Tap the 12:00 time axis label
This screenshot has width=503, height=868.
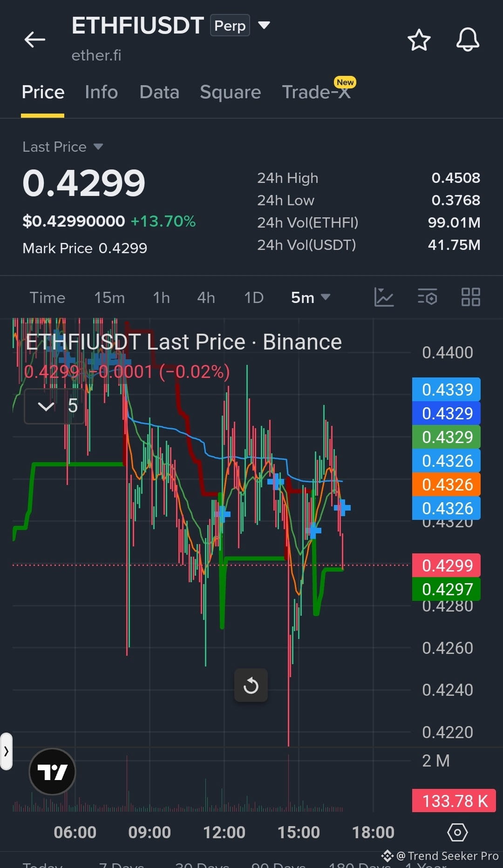click(224, 832)
